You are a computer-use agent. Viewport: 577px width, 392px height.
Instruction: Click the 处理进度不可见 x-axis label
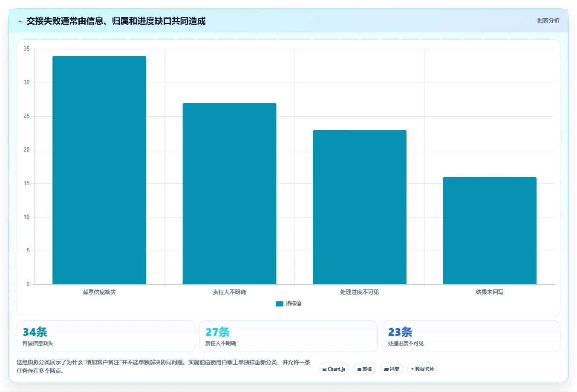(x=360, y=292)
